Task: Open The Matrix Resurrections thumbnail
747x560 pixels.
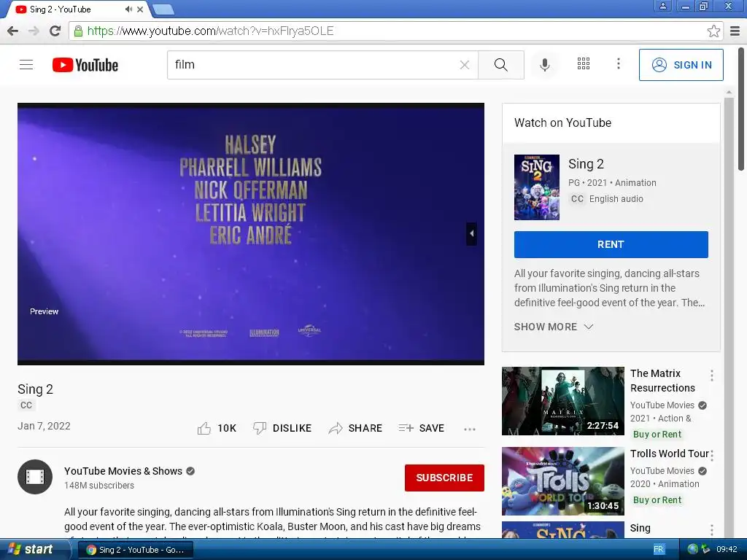Action: tap(562, 401)
